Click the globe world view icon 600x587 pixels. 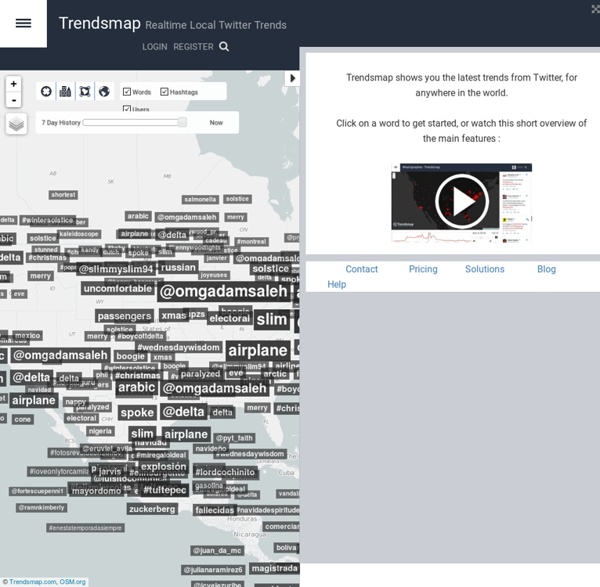pos(104,91)
